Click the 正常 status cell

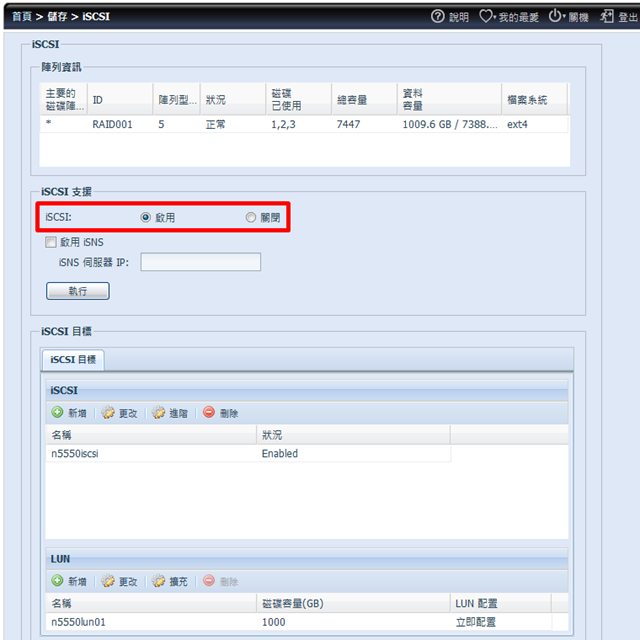coord(215,124)
